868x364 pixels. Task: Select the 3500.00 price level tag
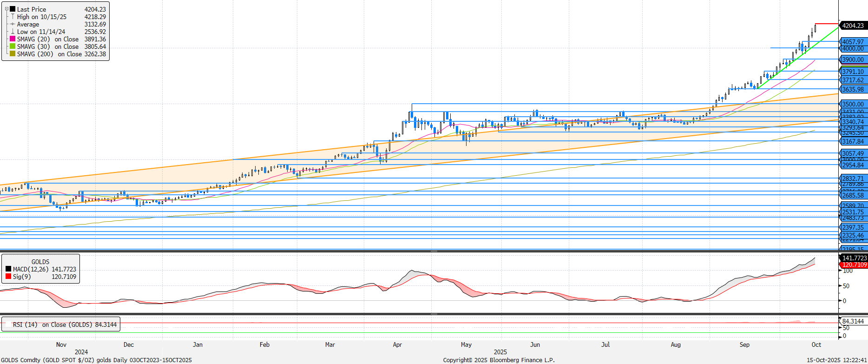[x=853, y=104]
